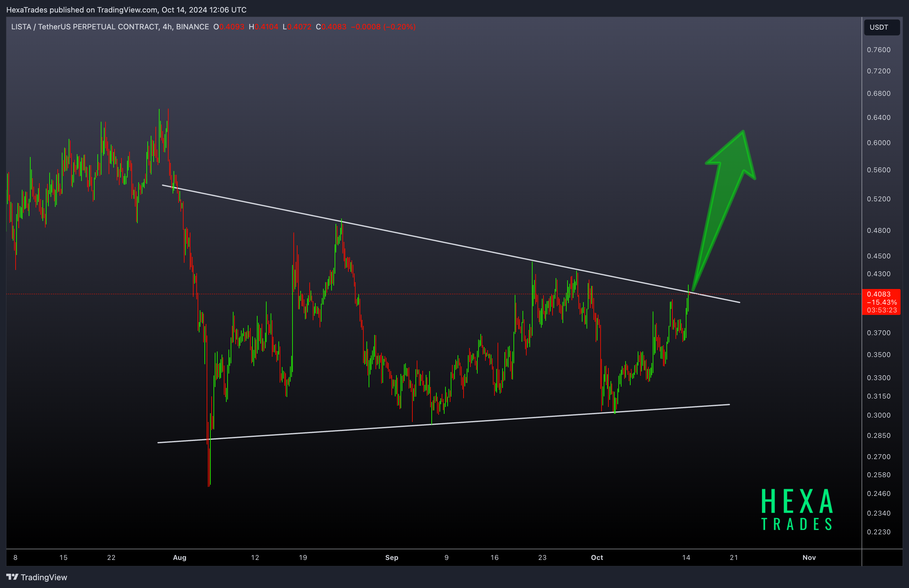Click the Sep label on time axis
The height and width of the screenshot is (588, 909).
pyautogui.click(x=392, y=558)
